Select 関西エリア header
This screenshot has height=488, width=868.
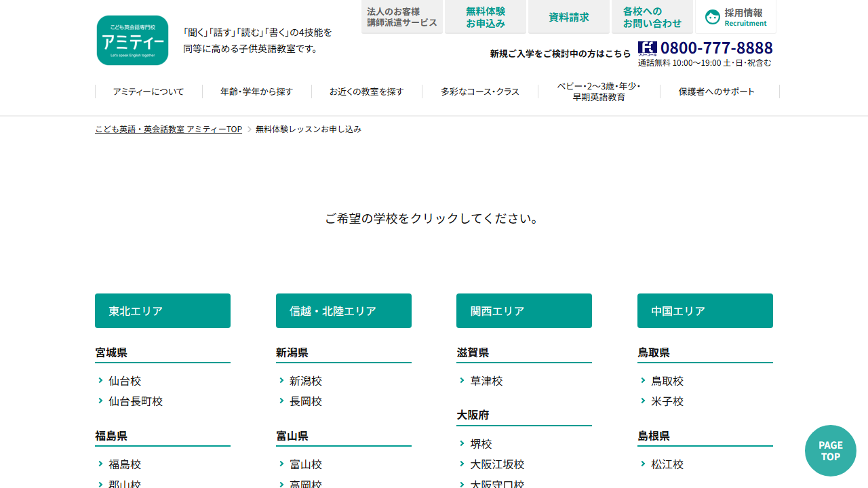click(524, 311)
